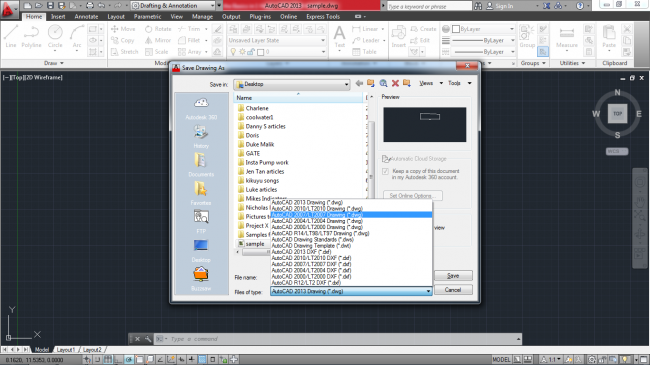Screen dimensions: 650x365
Task: Select the sample drawing file
Action: pyautogui.click(x=251, y=244)
